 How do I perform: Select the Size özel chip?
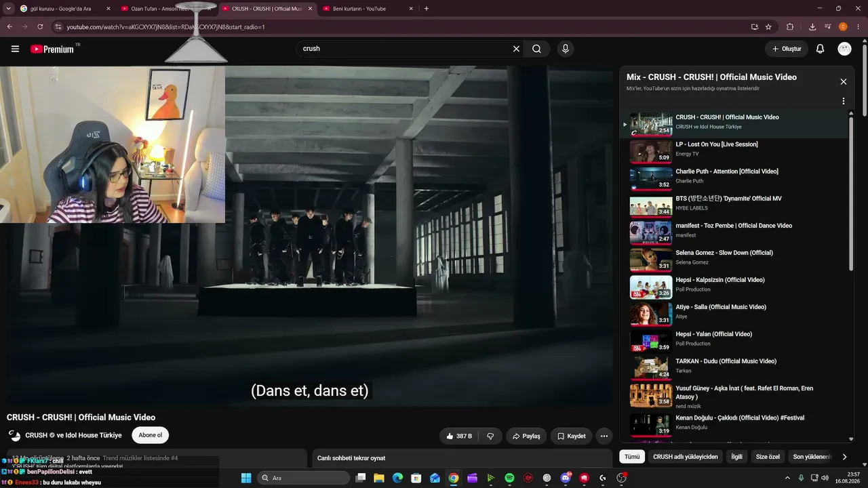(x=768, y=457)
